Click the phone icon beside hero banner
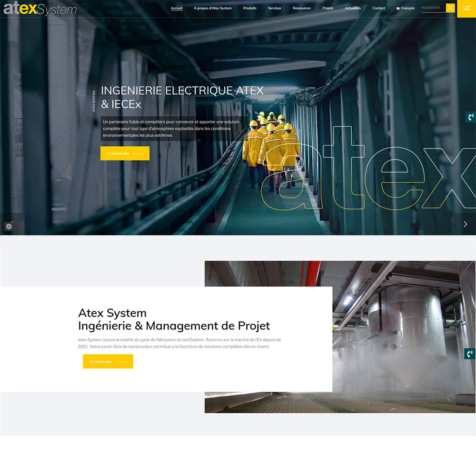The height and width of the screenshot is (476, 476). pos(471,117)
